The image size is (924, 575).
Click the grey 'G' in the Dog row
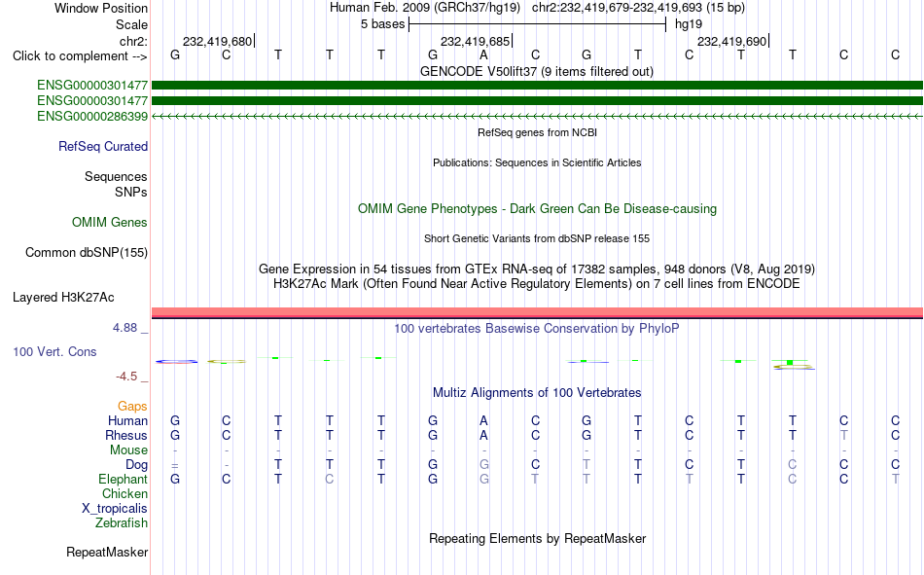(x=483, y=465)
